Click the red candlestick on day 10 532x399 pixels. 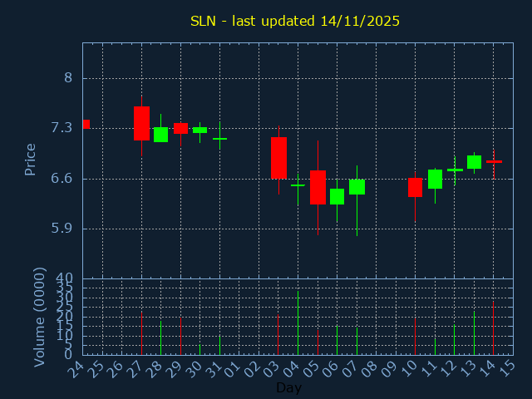click(x=415, y=187)
